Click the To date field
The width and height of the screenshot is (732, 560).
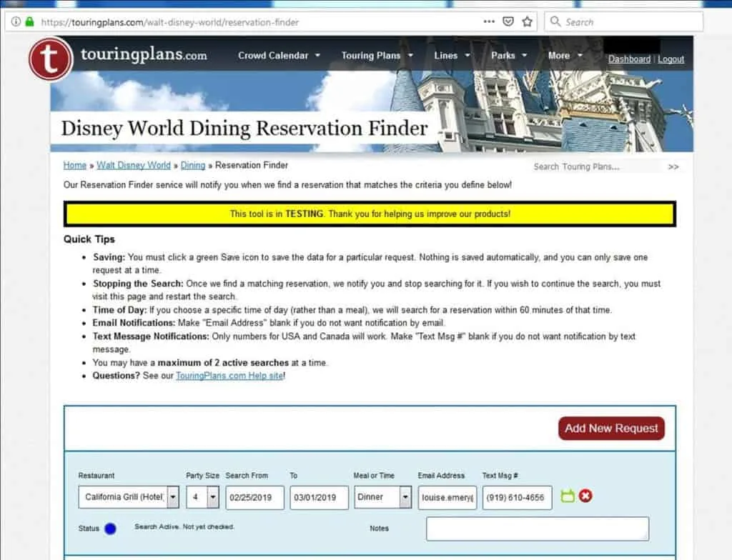tap(319, 497)
